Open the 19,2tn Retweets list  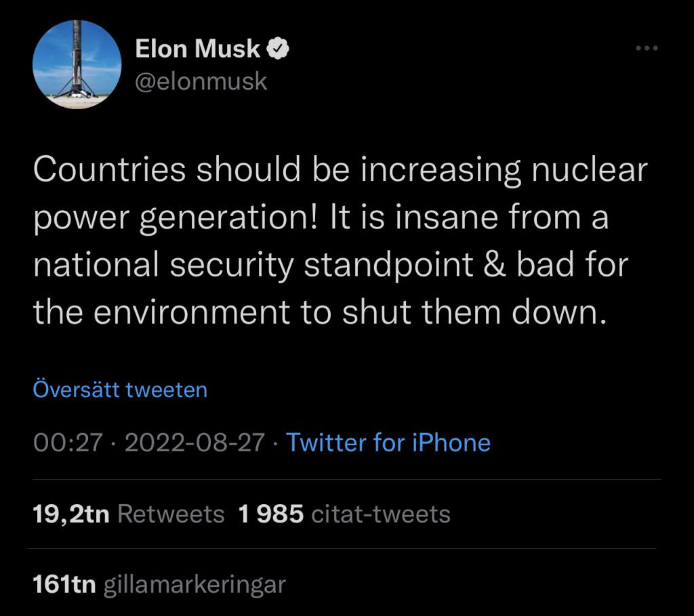coord(128,514)
